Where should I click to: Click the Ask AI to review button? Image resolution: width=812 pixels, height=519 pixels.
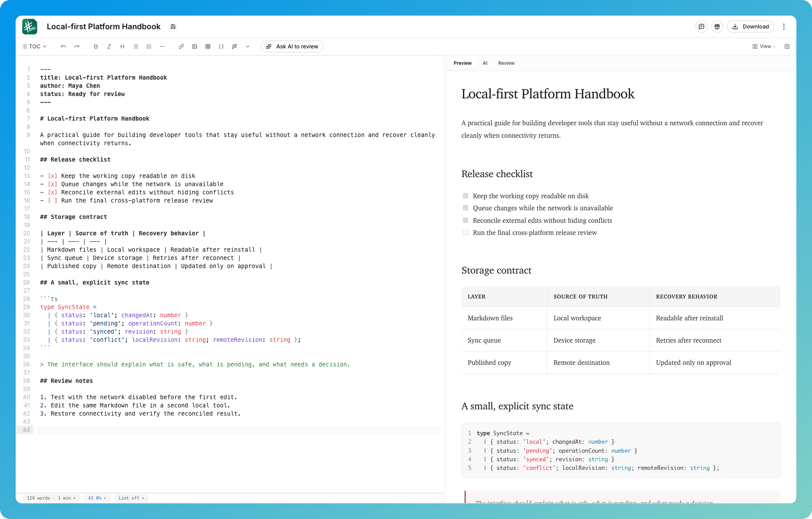[292, 46]
